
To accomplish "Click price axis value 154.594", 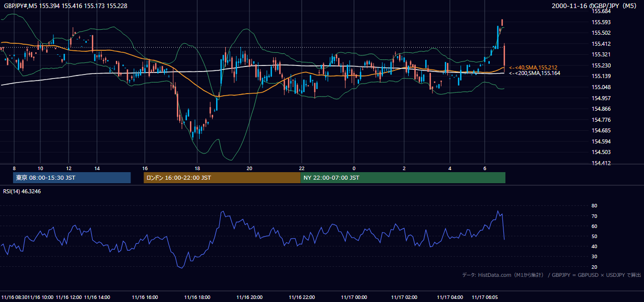I will (601, 141).
